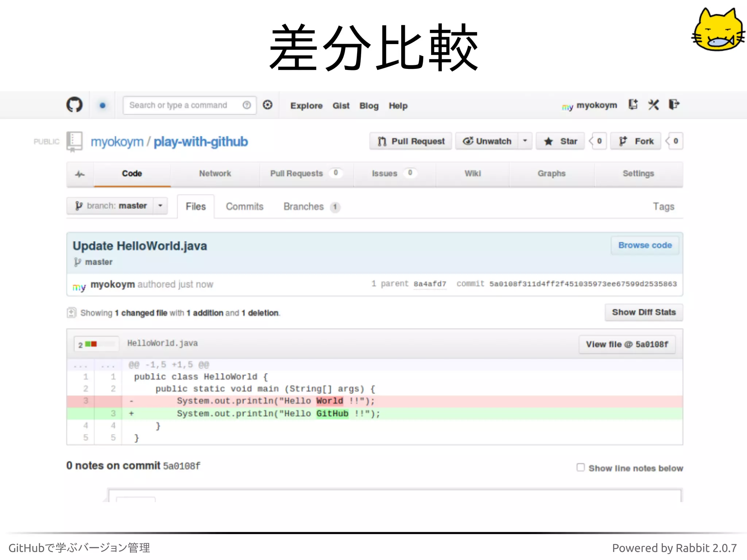Enable Show line notes below checkbox
747x560 pixels.
581,467
